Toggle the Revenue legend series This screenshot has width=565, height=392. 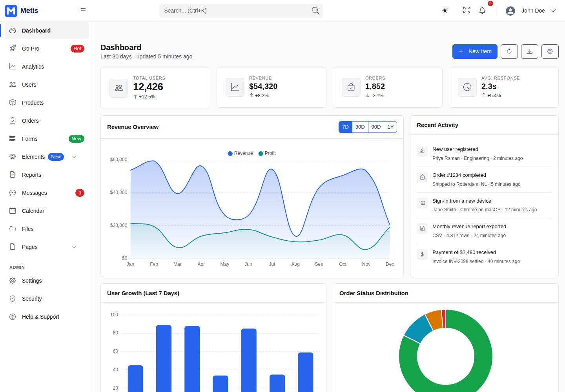pyautogui.click(x=241, y=153)
